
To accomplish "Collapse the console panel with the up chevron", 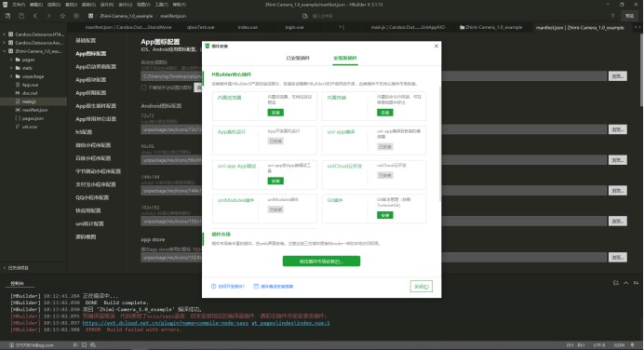I will [x=625, y=283].
